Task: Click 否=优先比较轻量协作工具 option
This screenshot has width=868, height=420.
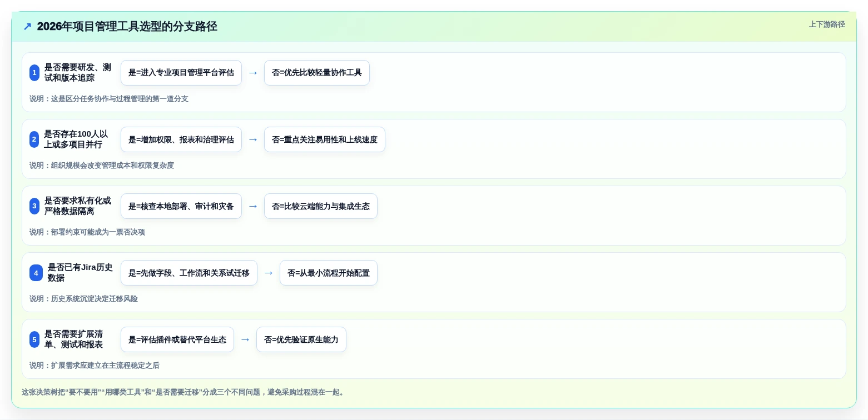Action: 317,73
